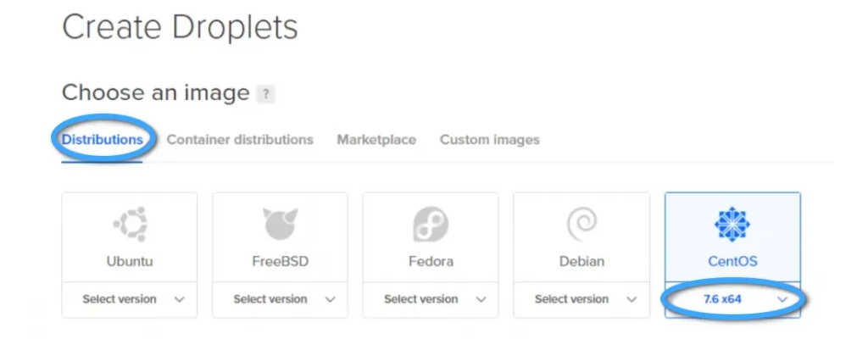Switch to the Distributions tab
Viewport: 868px width, 339px height.
coord(103,139)
